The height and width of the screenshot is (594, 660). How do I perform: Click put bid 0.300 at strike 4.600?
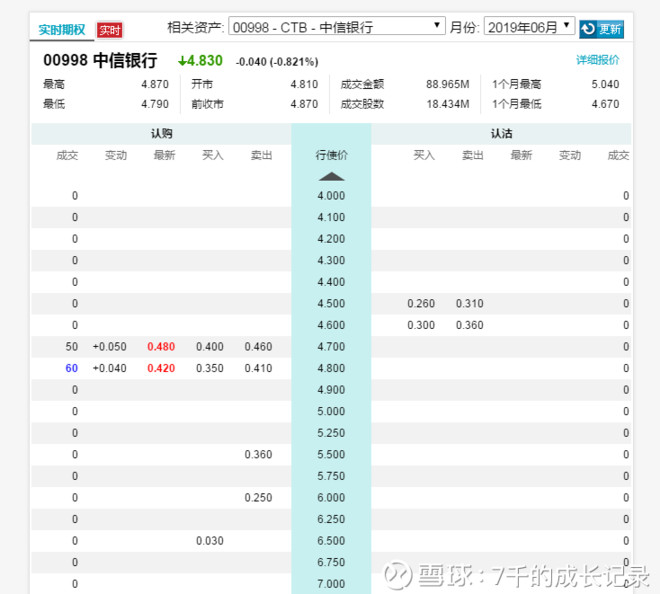421,325
